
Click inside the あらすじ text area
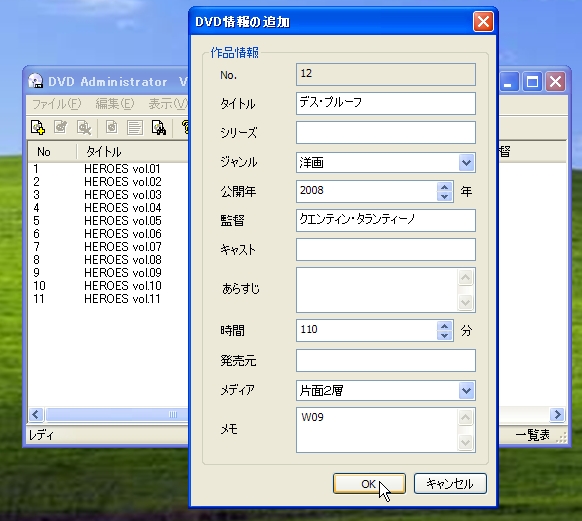click(377, 290)
